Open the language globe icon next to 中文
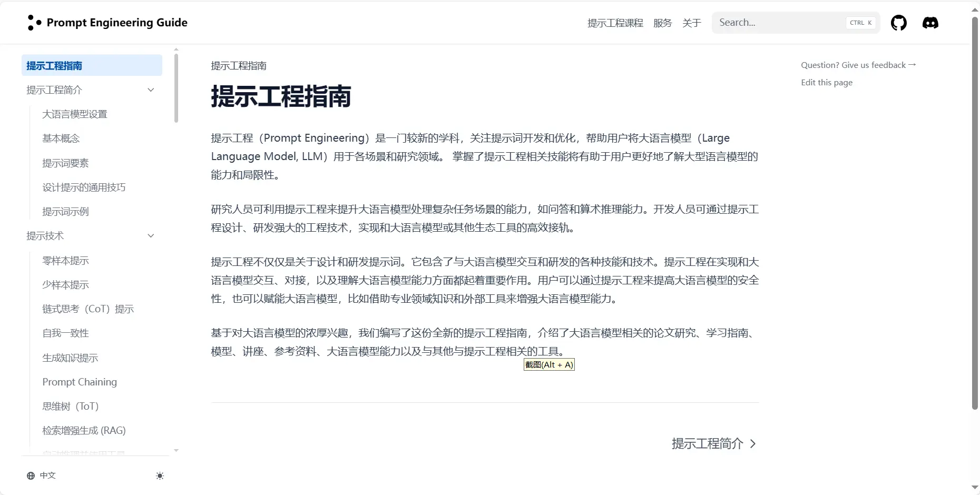 pyautogui.click(x=30, y=476)
